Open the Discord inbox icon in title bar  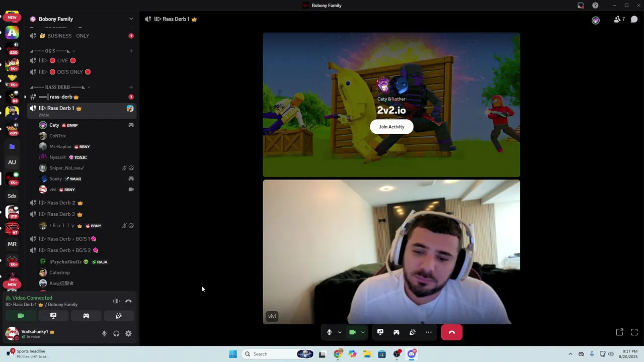tap(581, 6)
